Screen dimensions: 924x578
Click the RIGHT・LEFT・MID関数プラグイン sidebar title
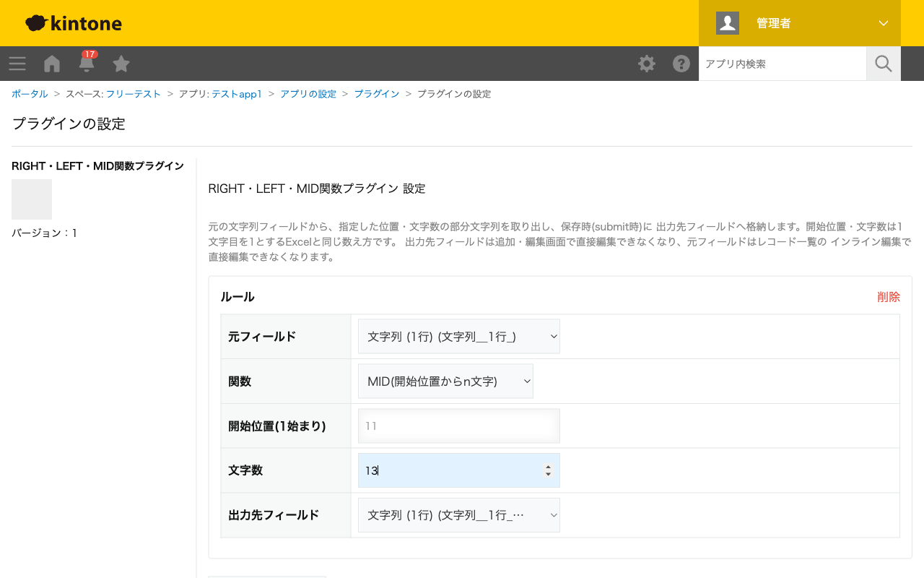pos(97,166)
